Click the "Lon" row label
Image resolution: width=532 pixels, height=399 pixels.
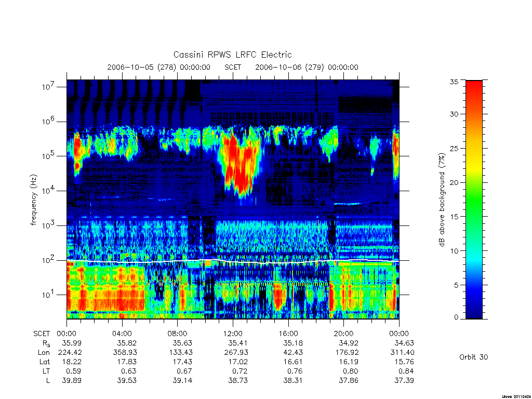pos(44,353)
